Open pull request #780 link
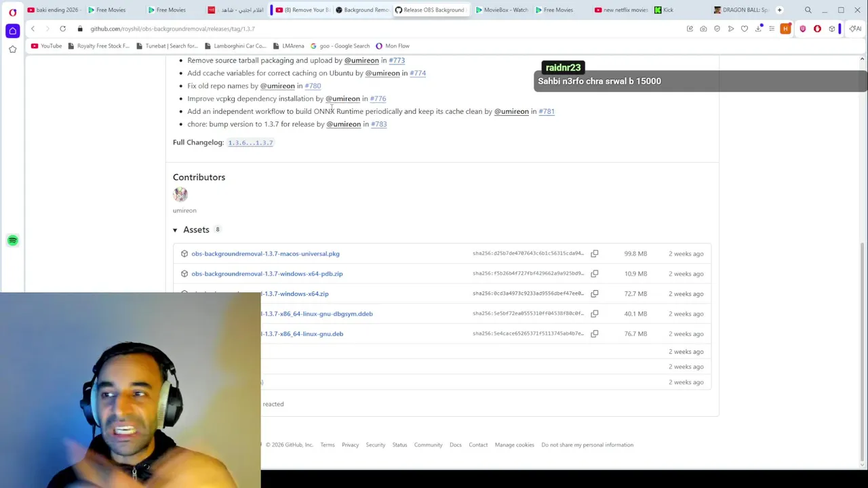This screenshot has width=868, height=488. pyautogui.click(x=313, y=86)
